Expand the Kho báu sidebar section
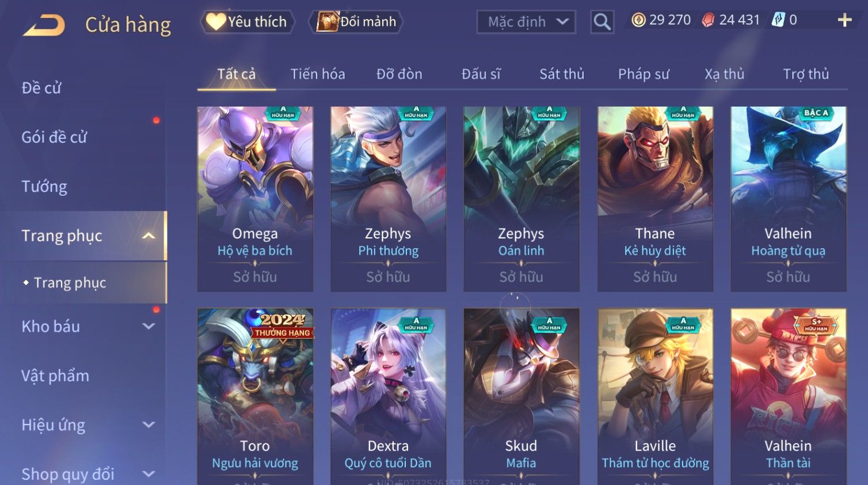868x485 pixels. tap(149, 327)
